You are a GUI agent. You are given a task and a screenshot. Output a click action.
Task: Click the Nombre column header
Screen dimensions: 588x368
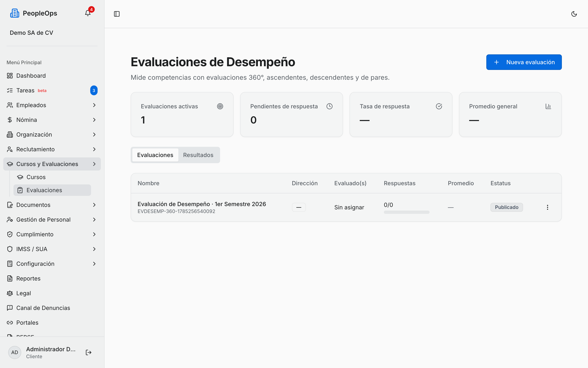(148, 183)
